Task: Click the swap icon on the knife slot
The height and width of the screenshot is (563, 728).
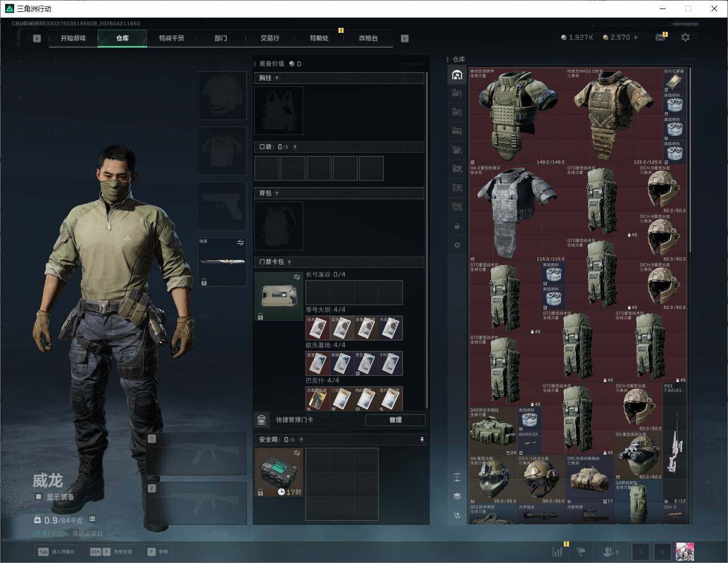Action: click(x=240, y=243)
